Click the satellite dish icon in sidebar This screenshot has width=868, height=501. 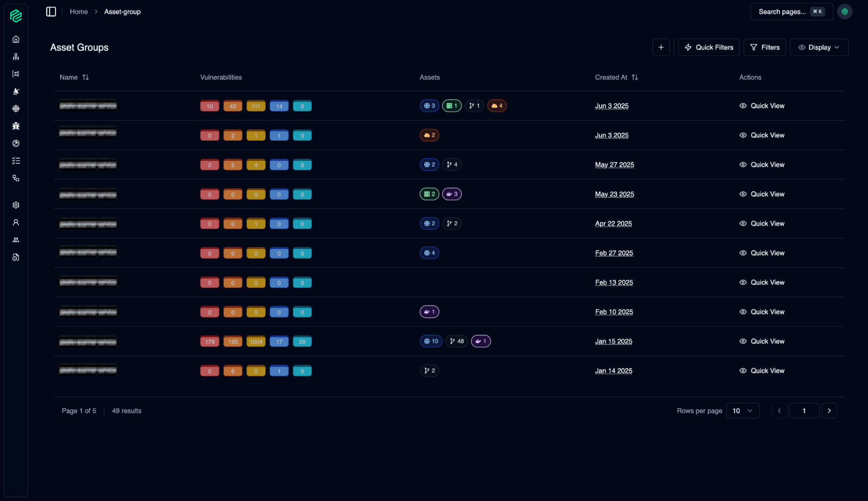[16, 91]
